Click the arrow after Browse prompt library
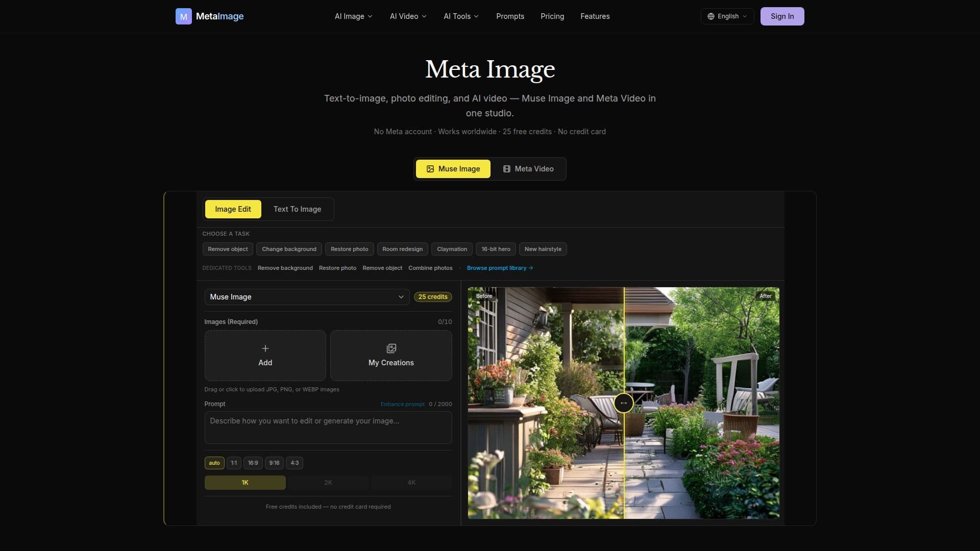 [x=531, y=268]
